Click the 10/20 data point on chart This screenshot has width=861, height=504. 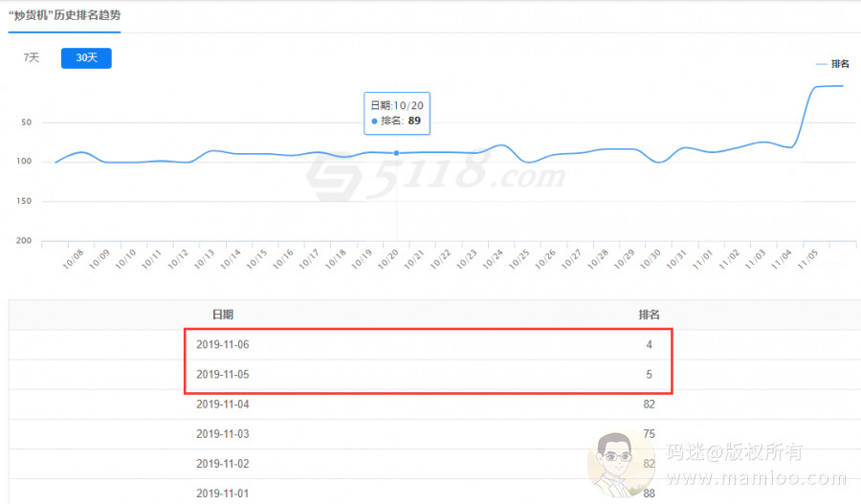pos(396,153)
